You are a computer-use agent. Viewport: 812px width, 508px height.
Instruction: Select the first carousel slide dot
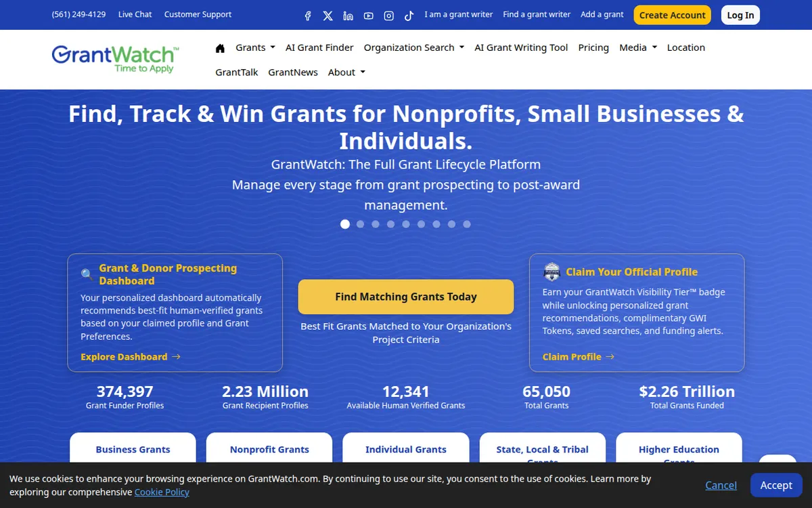pos(345,224)
